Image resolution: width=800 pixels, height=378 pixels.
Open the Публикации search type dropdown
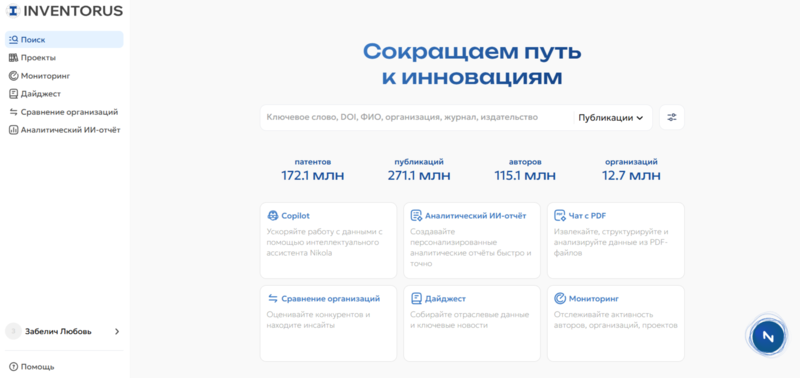610,118
